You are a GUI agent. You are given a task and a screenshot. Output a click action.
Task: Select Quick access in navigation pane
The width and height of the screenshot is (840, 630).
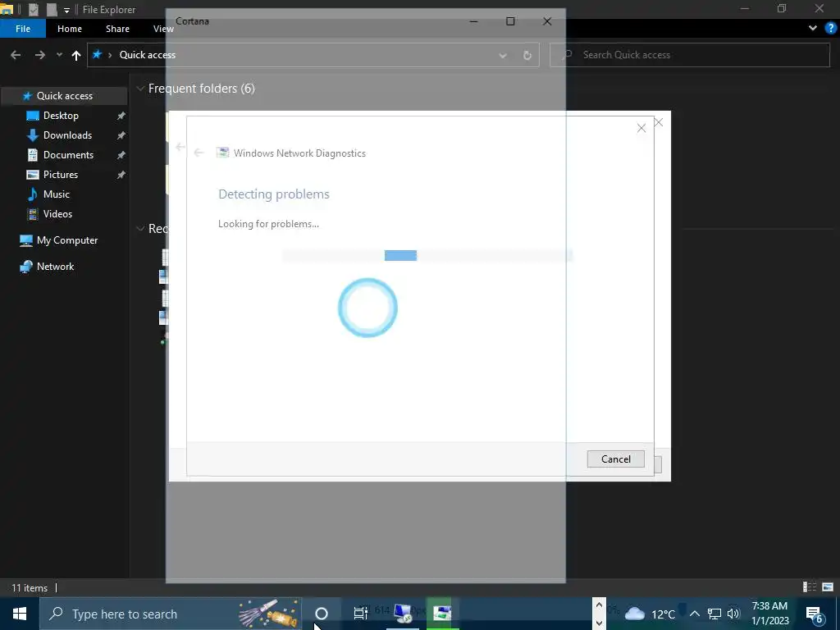coord(64,96)
